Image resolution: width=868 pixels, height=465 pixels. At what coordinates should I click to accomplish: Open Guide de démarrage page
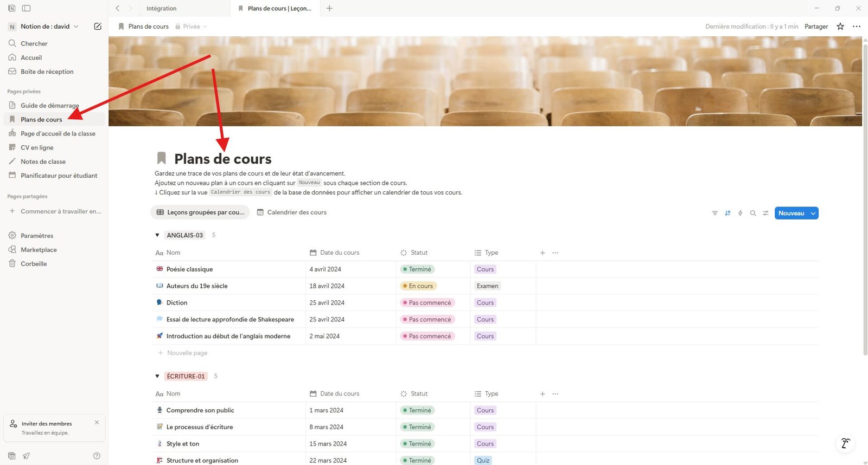click(x=54, y=105)
